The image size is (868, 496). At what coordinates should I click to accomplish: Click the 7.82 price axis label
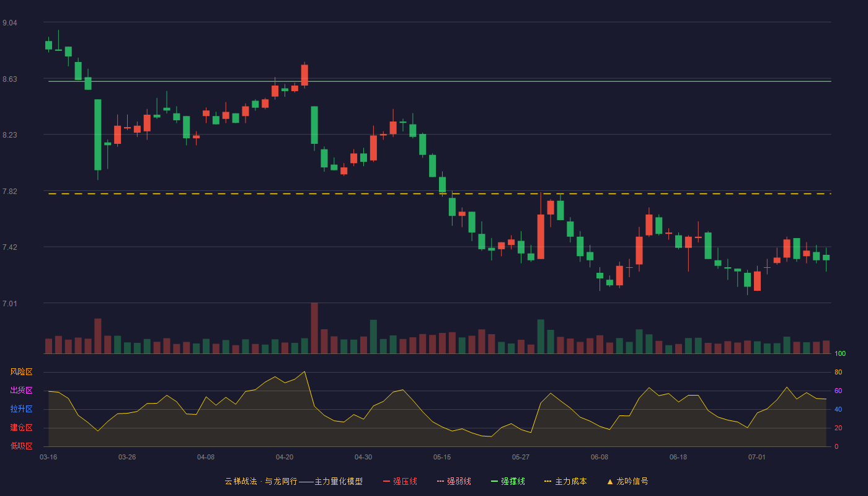pos(10,192)
